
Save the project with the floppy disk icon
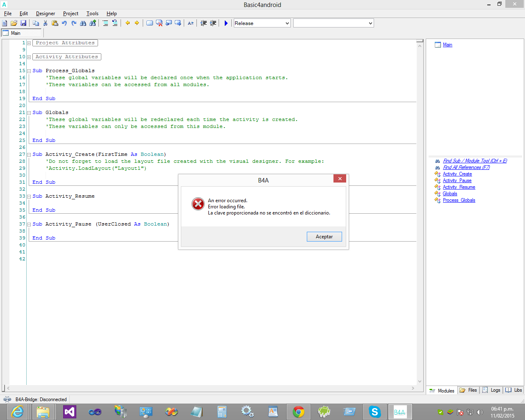click(23, 23)
